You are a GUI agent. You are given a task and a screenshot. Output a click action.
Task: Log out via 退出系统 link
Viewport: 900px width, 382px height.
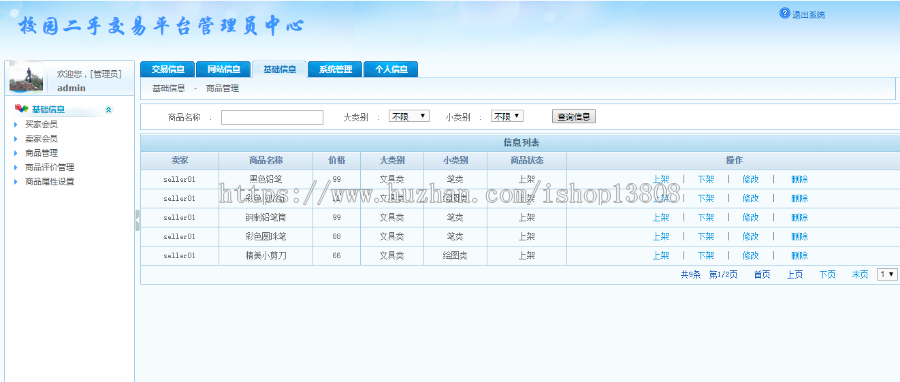pyautogui.click(x=808, y=15)
